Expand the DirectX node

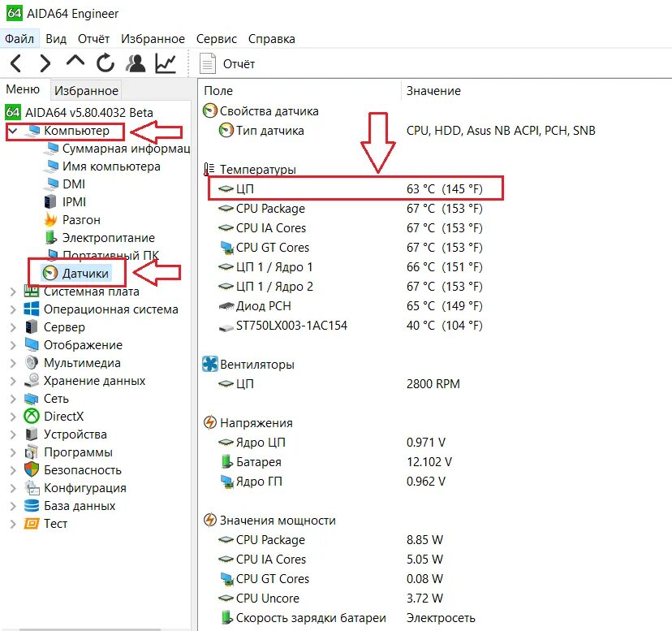[x=13, y=417]
